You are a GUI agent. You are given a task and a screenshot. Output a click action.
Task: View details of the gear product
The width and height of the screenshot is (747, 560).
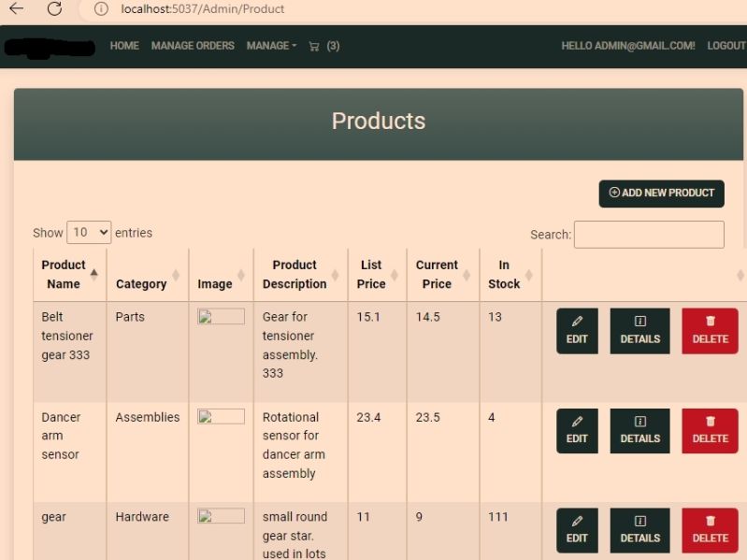pos(639,530)
